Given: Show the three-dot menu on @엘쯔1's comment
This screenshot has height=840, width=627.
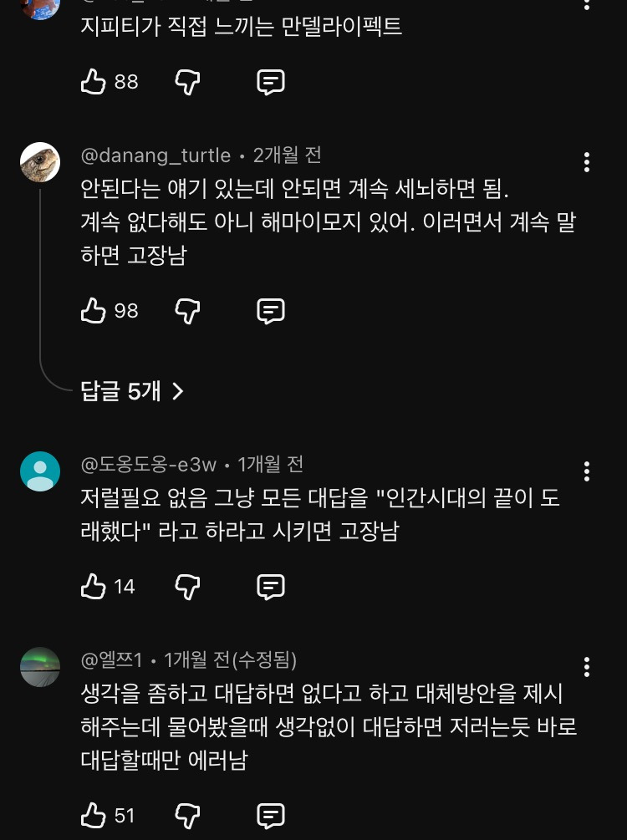Looking at the screenshot, I should click(587, 666).
